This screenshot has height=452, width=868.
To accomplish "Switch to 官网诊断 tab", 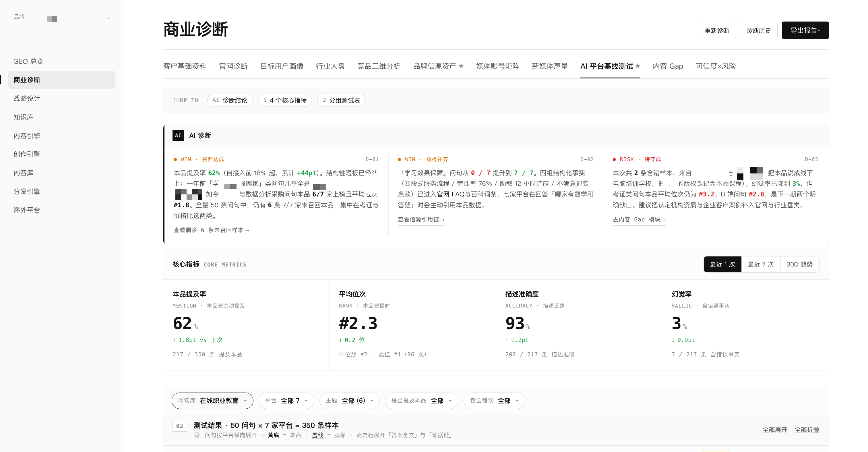I will pos(233,66).
